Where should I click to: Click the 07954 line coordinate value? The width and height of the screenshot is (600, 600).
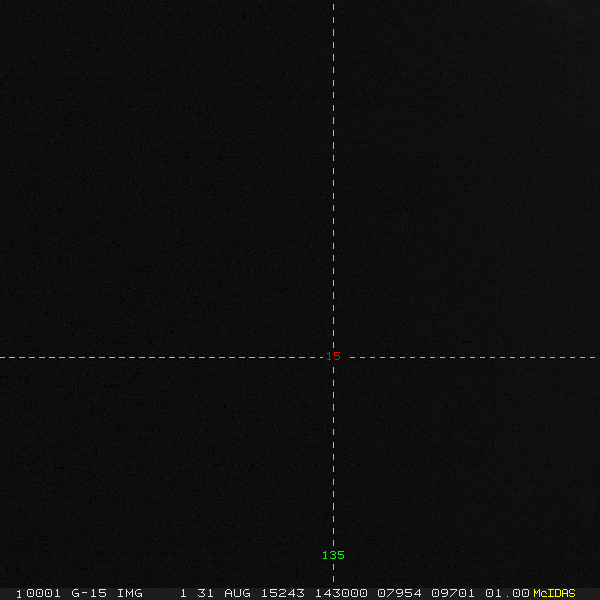tap(399, 593)
